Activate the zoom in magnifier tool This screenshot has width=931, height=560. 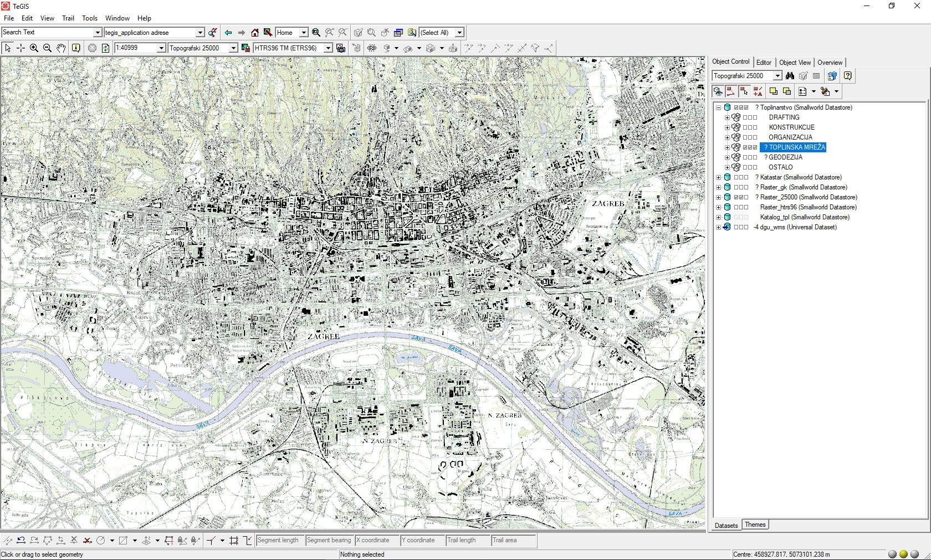pyautogui.click(x=34, y=48)
